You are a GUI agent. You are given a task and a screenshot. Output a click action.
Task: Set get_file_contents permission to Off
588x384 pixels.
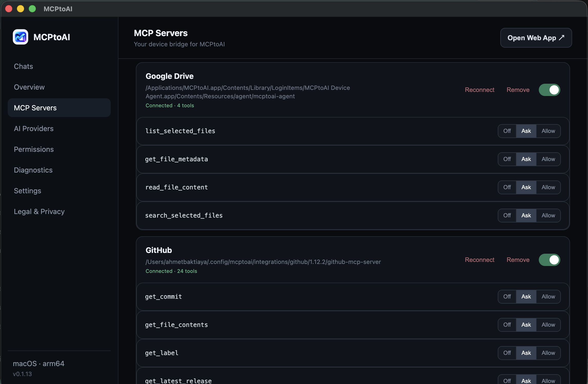point(507,325)
